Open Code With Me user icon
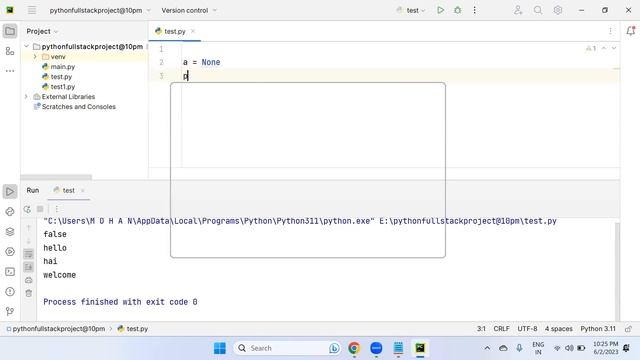Image resolution: width=640 pixels, height=360 pixels. point(518,10)
